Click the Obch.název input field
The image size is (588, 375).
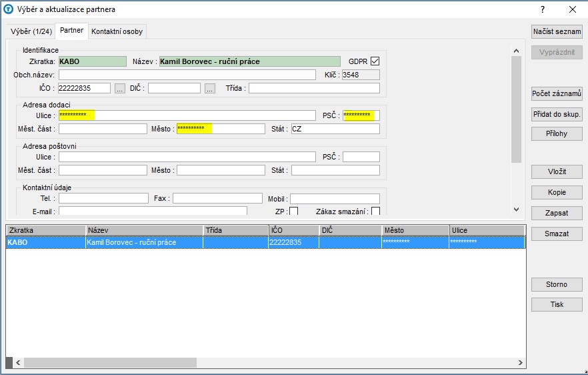(187, 75)
